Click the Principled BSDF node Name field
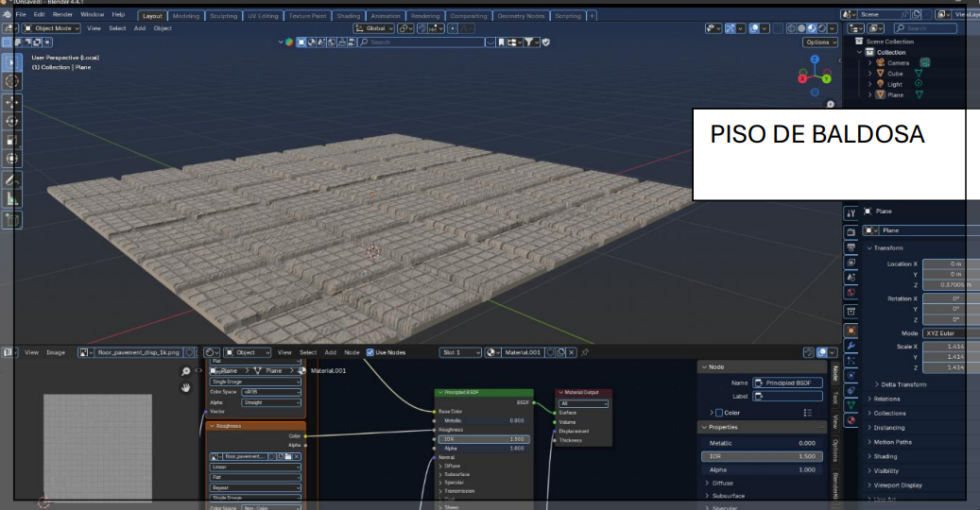The height and width of the screenshot is (510, 980). (787, 382)
